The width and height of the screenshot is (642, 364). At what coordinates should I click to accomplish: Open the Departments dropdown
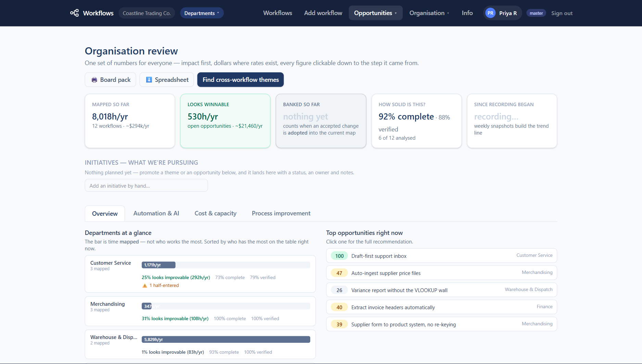click(x=202, y=13)
